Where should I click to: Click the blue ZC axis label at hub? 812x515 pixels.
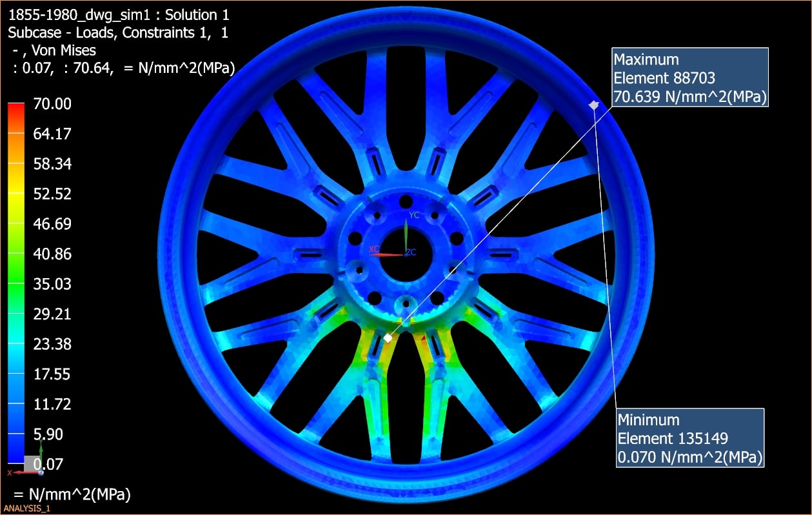coord(411,252)
